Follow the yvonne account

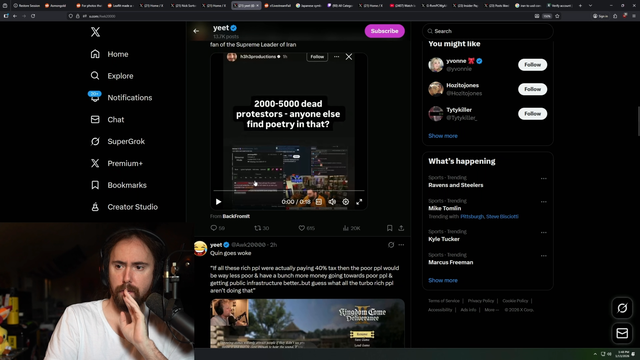click(x=532, y=64)
